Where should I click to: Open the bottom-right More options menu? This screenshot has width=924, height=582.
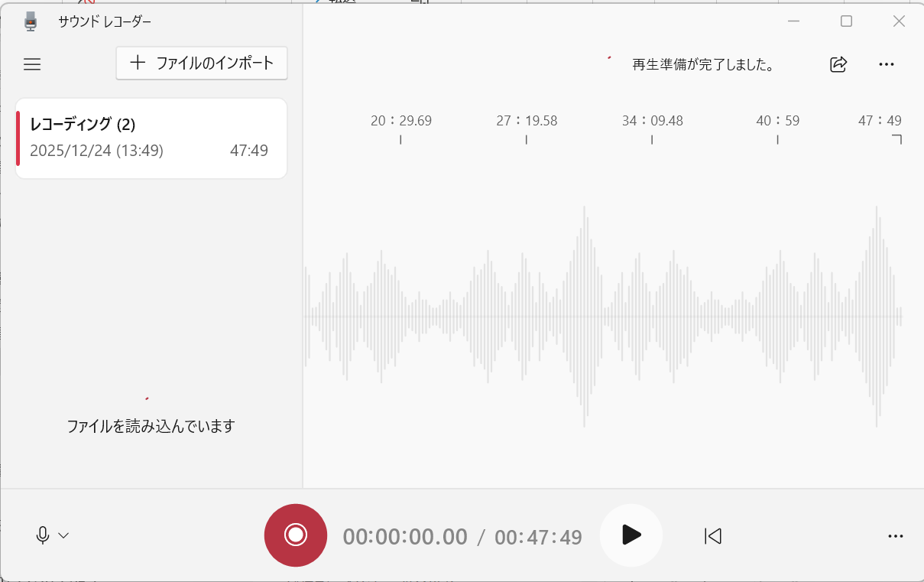coord(895,535)
